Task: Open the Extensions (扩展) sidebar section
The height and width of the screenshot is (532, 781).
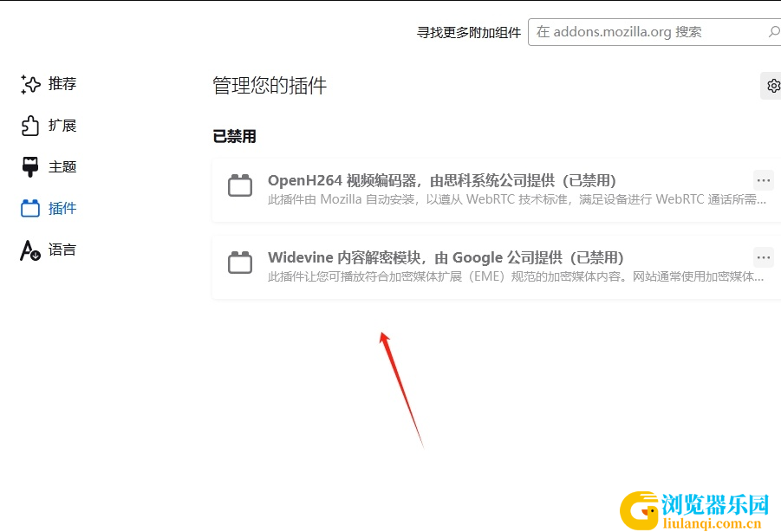Action: pos(49,126)
